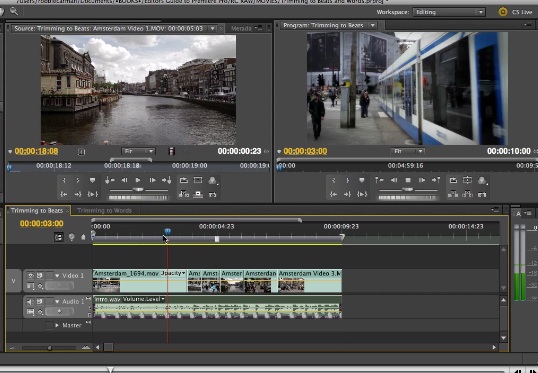This screenshot has height=373, width=538.
Task: Set unnumbered marker in Source monitor
Action: pos(92,180)
